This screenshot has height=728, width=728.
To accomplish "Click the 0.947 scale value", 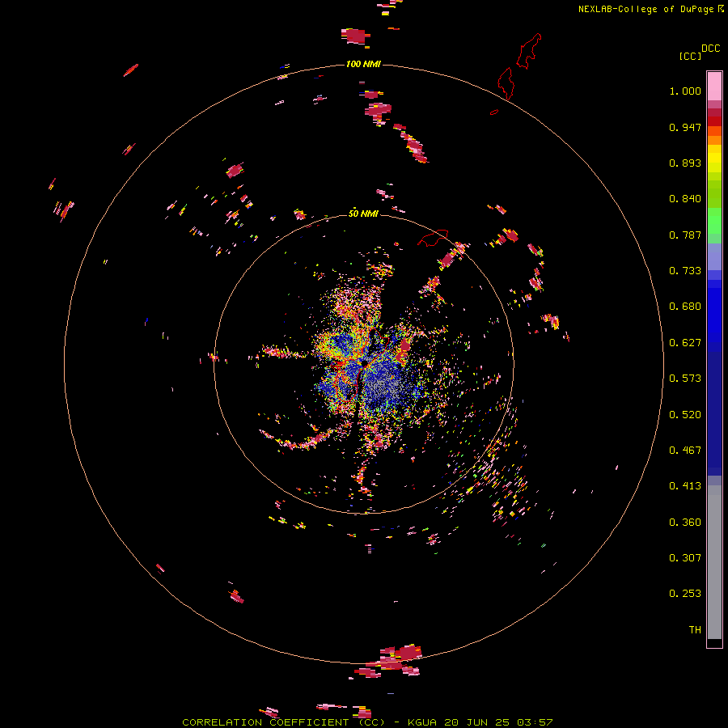I will [x=685, y=127].
